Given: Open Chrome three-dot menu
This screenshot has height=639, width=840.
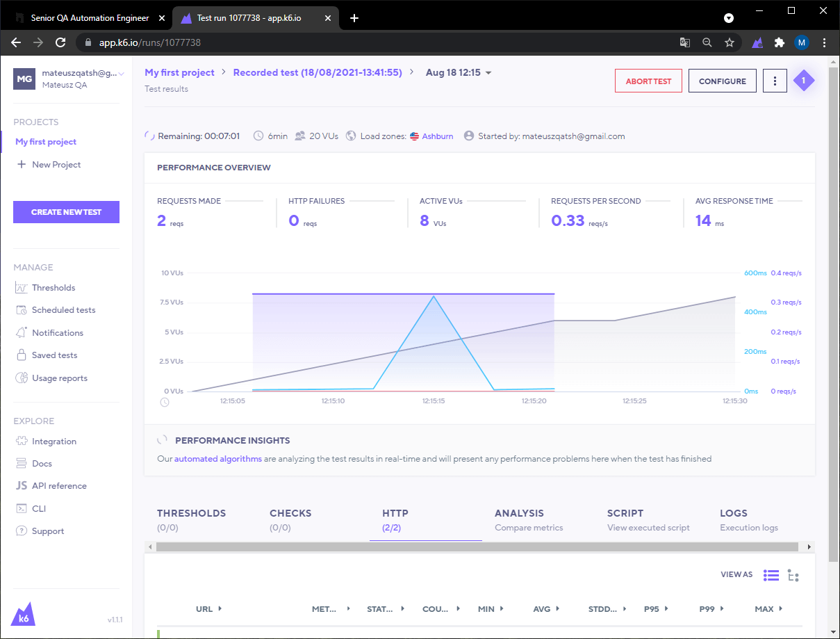Looking at the screenshot, I should click(824, 42).
